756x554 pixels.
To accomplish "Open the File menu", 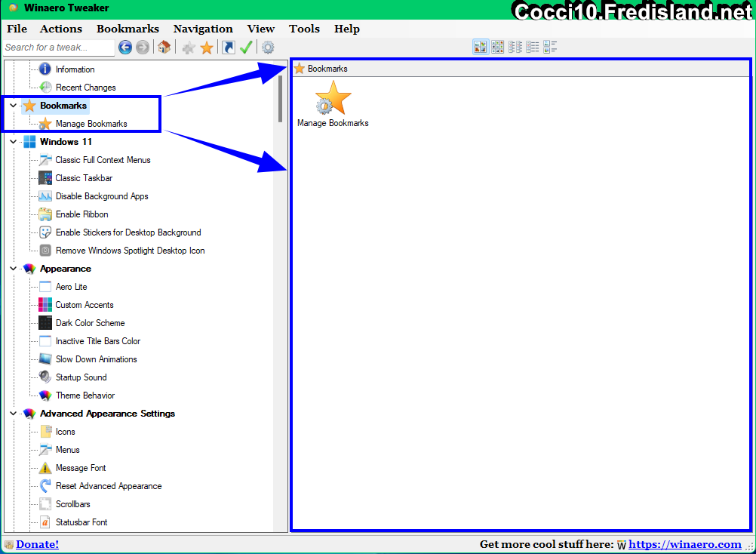I will coord(17,29).
